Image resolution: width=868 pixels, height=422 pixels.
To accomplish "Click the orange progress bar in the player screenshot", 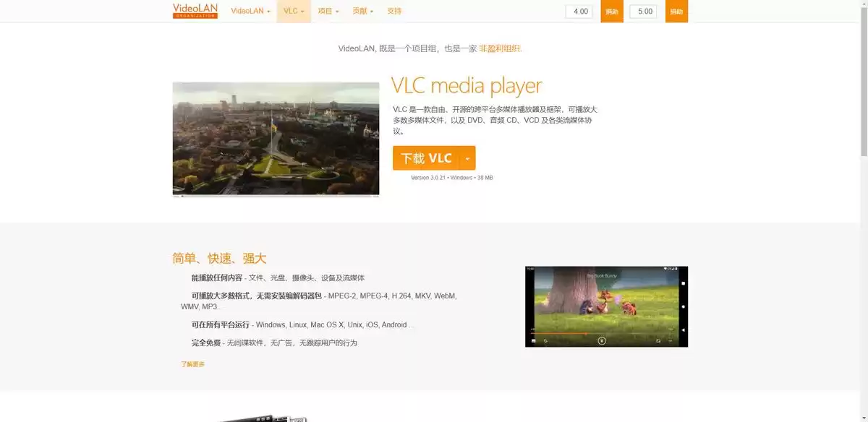I will click(x=557, y=333).
